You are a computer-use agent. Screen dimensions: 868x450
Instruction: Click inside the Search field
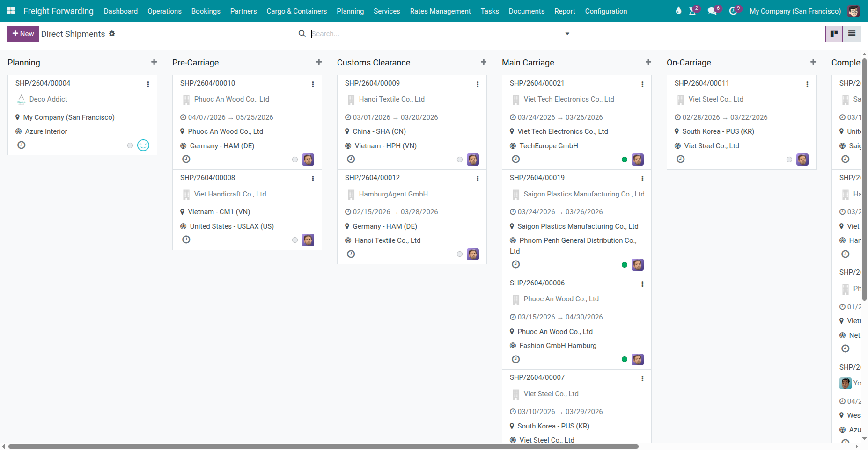click(421, 34)
